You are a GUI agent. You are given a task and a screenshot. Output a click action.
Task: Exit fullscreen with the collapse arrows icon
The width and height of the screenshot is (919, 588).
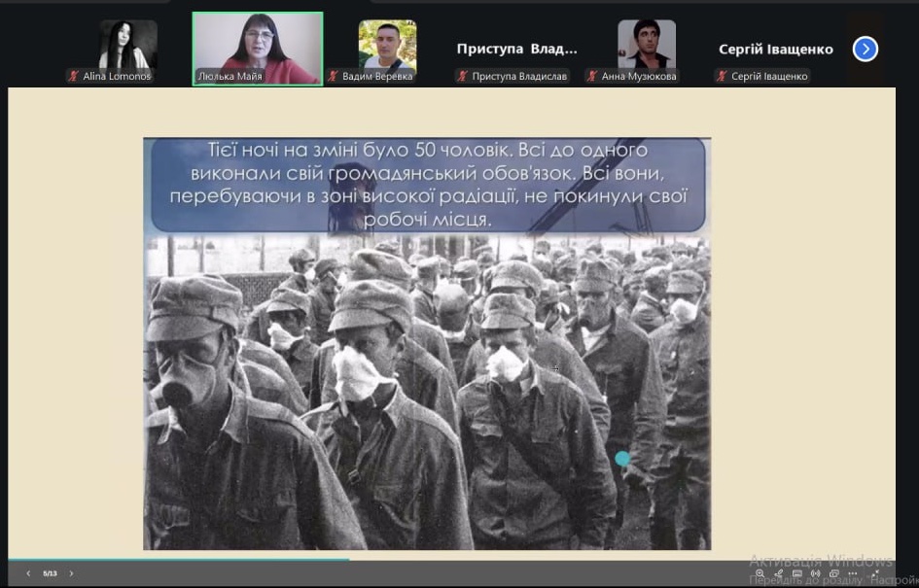[874, 573]
